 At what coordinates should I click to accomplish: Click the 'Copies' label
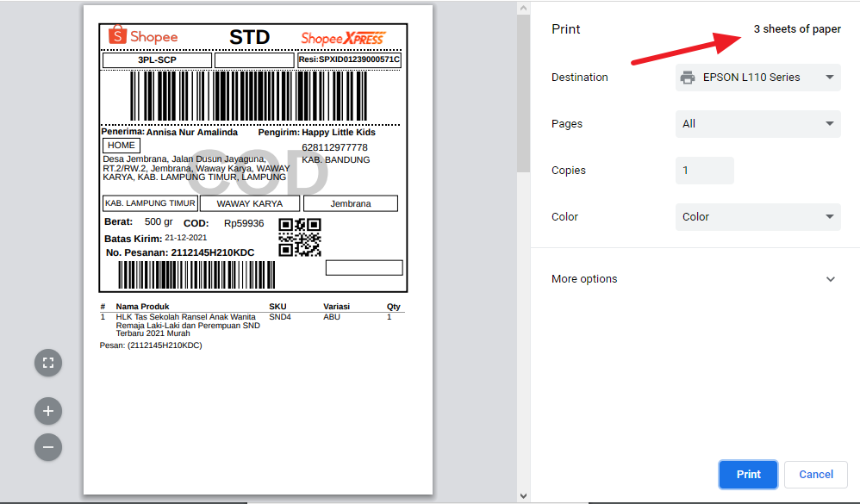[x=568, y=171]
